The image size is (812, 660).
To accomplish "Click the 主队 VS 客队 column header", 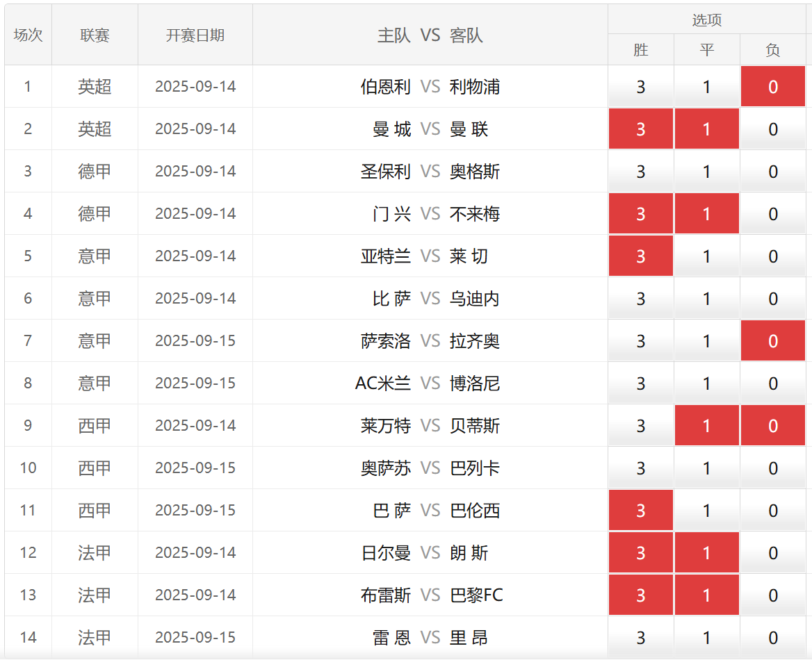I will [x=430, y=35].
